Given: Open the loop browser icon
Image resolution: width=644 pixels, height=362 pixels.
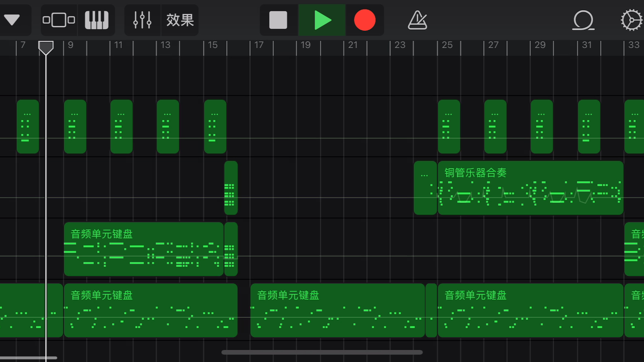Looking at the screenshot, I should pos(583,20).
